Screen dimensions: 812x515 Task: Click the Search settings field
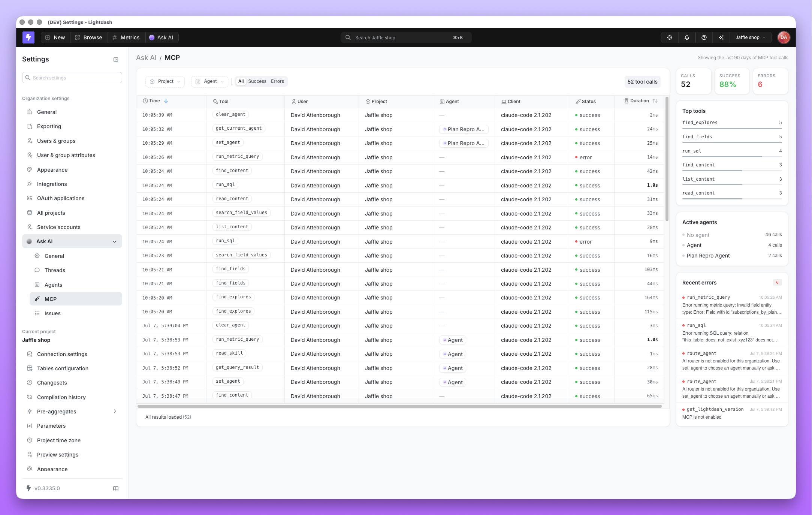point(72,78)
